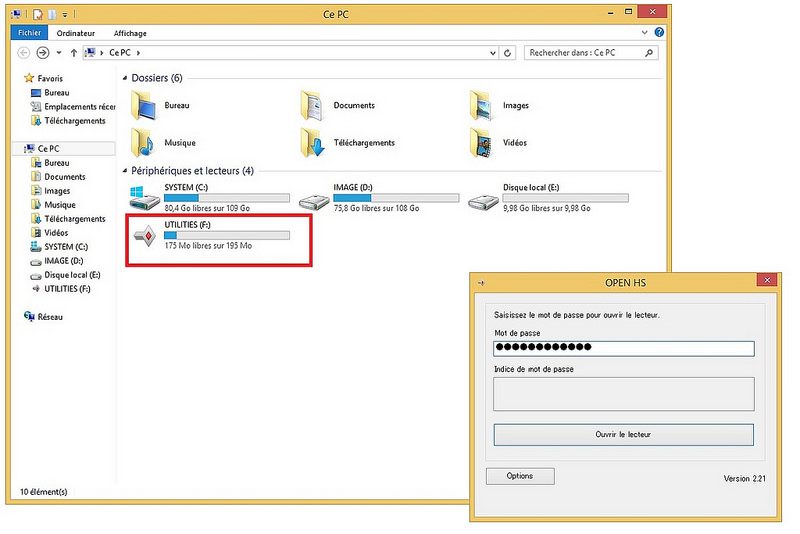This screenshot has height=534, width=800.
Task: Click the Ouvrir le lecteur button
Action: click(623, 435)
